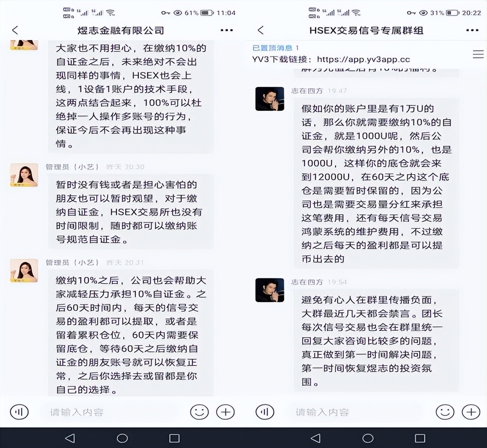The width and height of the screenshot is (487, 448).
Task: Open more options in HSEX交易信号专属群组
Action: pos(472,30)
